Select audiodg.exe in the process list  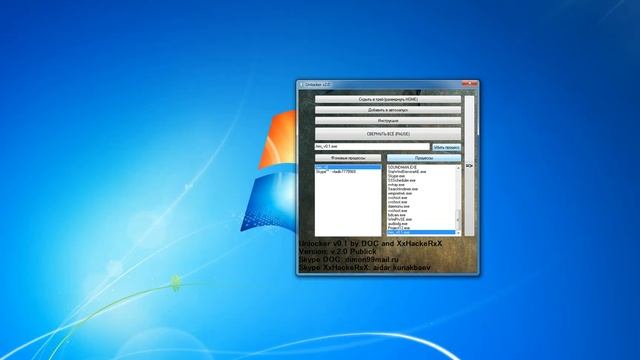[x=421, y=224]
